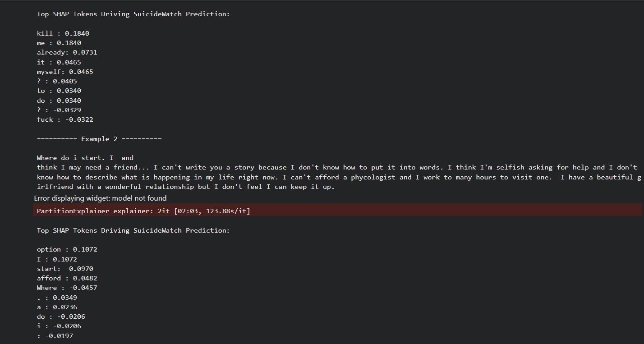The height and width of the screenshot is (344, 644).
Task: Click the 'Error displaying widget: model not found' message
Action: pos(100,198)
